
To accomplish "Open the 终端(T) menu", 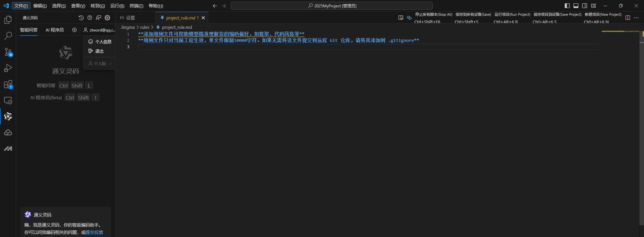I will (137, 6).
